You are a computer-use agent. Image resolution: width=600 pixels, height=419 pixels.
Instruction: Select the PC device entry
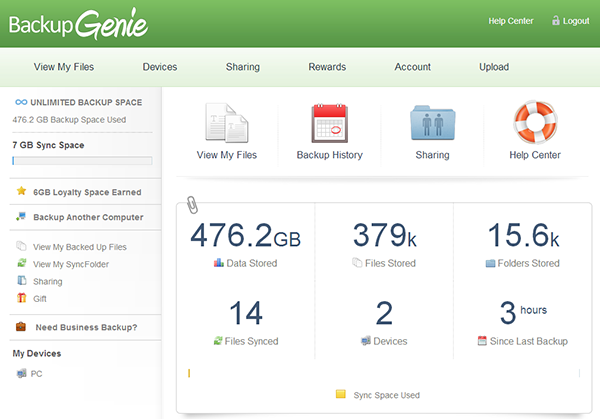tap(36, 374)
